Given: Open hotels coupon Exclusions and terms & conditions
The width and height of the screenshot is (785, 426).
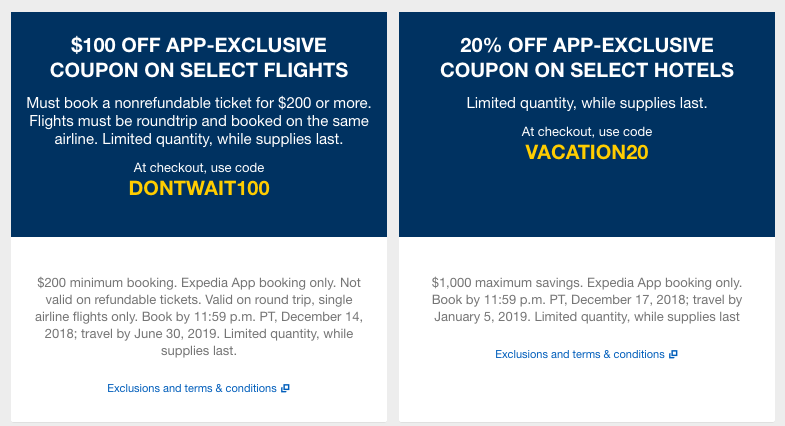Looking at the screenshot, I should pos(579,354).
